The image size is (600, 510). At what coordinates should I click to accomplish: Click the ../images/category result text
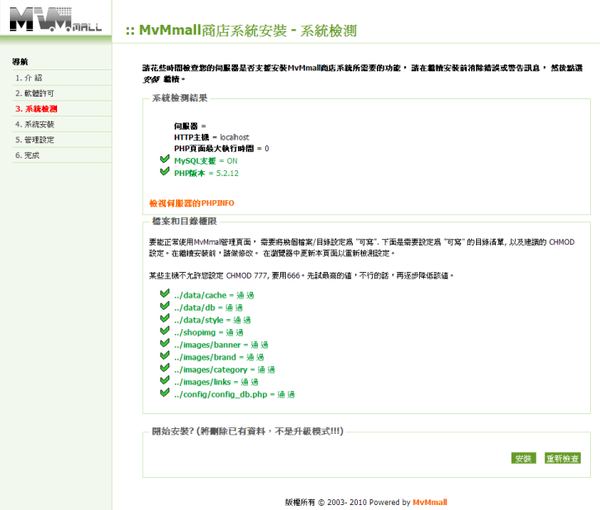(225, 370)
